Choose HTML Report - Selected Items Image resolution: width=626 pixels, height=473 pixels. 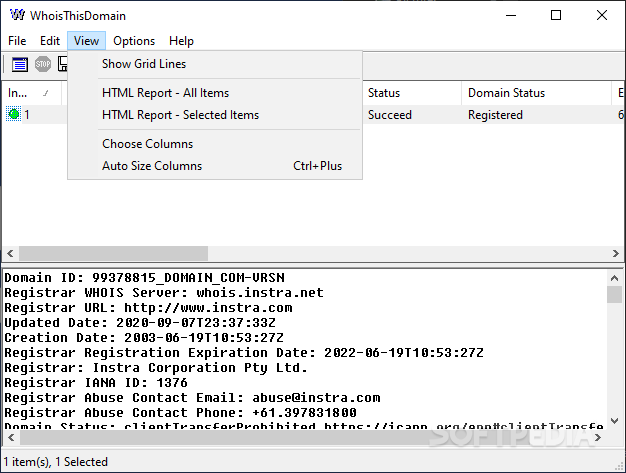coord(215,115)
